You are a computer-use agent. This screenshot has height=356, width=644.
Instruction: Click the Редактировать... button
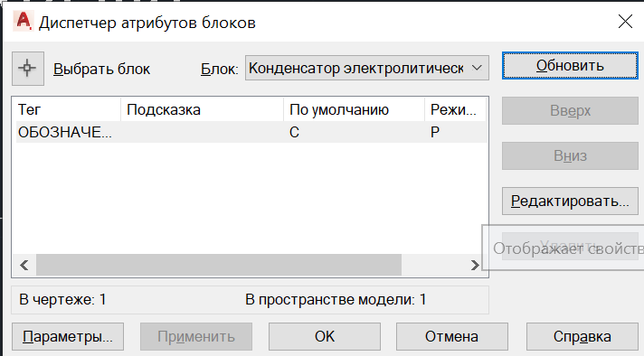pyautogui.click(x=570, y=201)
